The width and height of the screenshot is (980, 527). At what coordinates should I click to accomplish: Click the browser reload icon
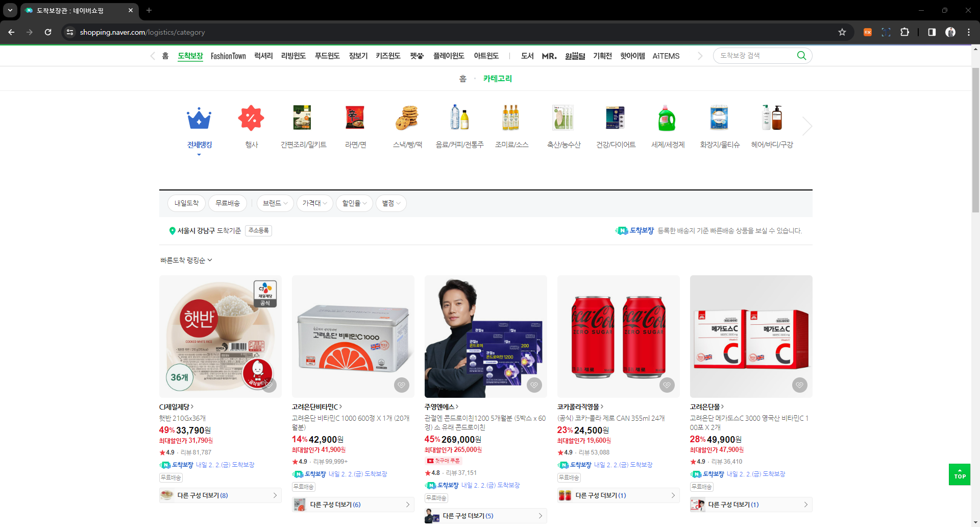pyautogui.click(x=48, y=32)
